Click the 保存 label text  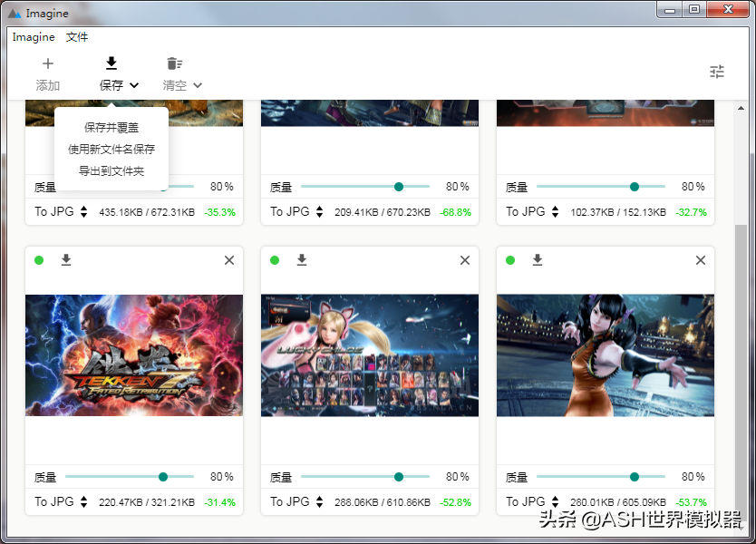pos(111,85)
